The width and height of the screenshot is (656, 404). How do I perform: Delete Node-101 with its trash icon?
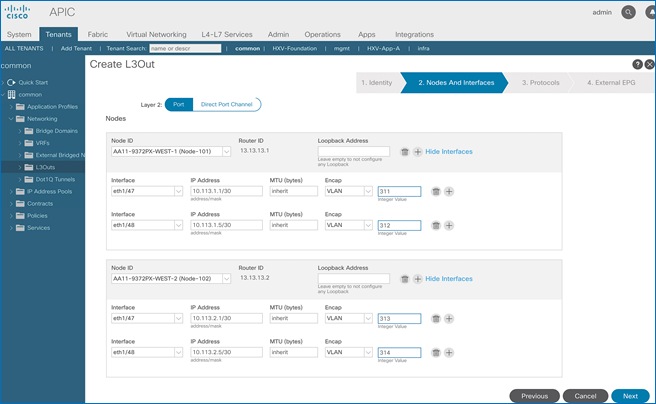point(405,151)
